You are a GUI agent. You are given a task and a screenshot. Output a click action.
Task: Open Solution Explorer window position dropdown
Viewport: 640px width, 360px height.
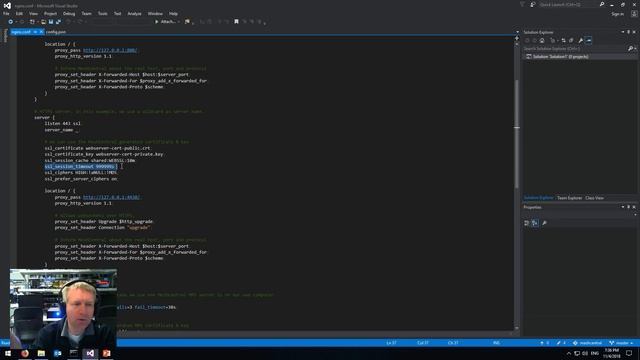[623, 32]
